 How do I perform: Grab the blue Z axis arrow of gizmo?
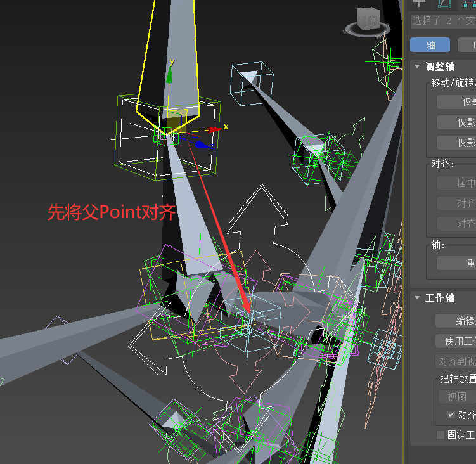tap(202, 145)
